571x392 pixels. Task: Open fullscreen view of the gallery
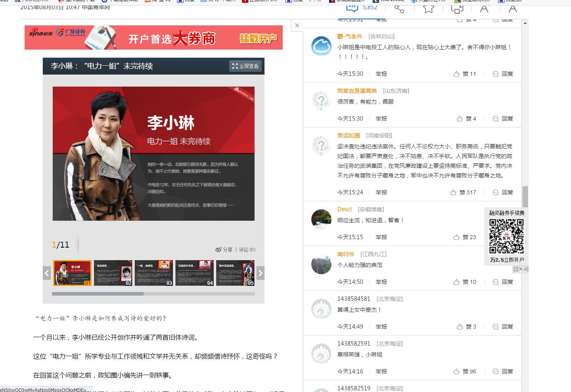245,66
